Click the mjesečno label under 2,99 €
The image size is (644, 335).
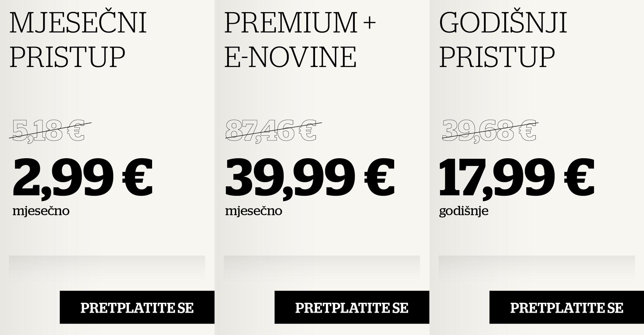coord(41,211)
